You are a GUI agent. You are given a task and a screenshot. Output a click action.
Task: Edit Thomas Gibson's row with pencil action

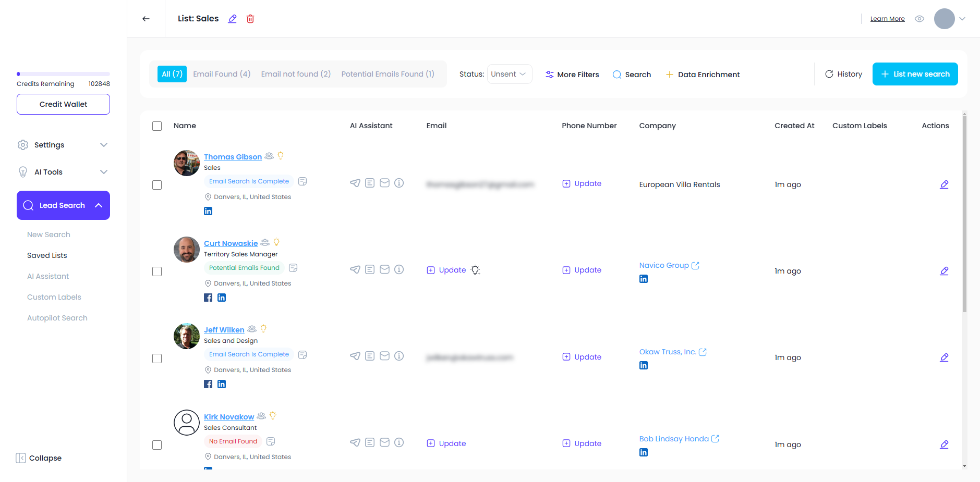[x=944, y=184]
